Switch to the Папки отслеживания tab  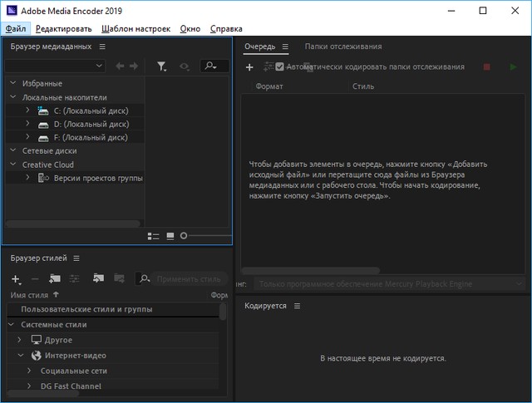coord(342,47)
